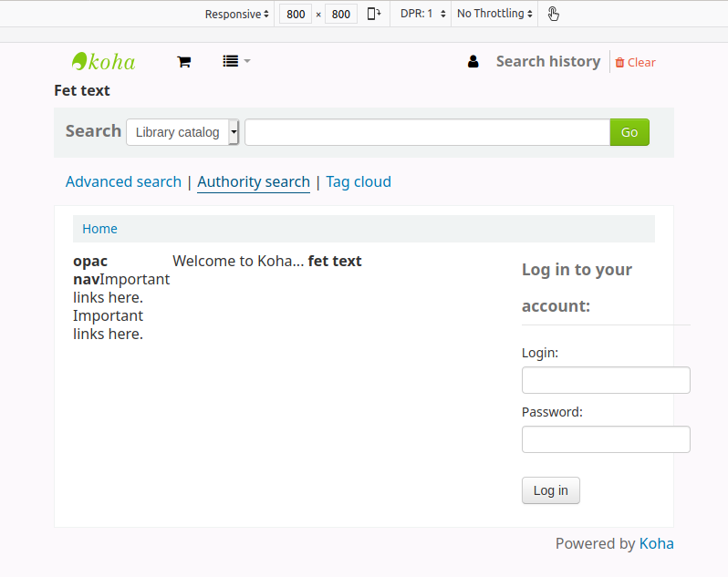Focus the Login text field

tap(605, 380)
